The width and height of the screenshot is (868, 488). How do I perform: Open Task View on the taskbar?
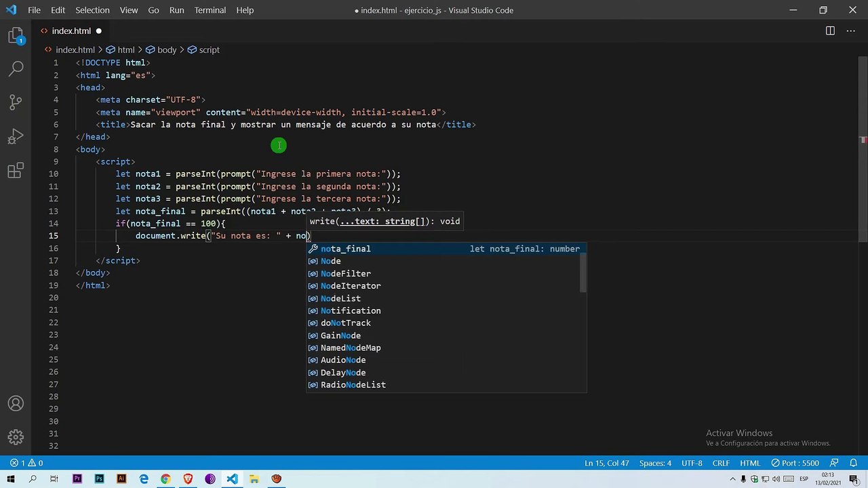(54, 479)
